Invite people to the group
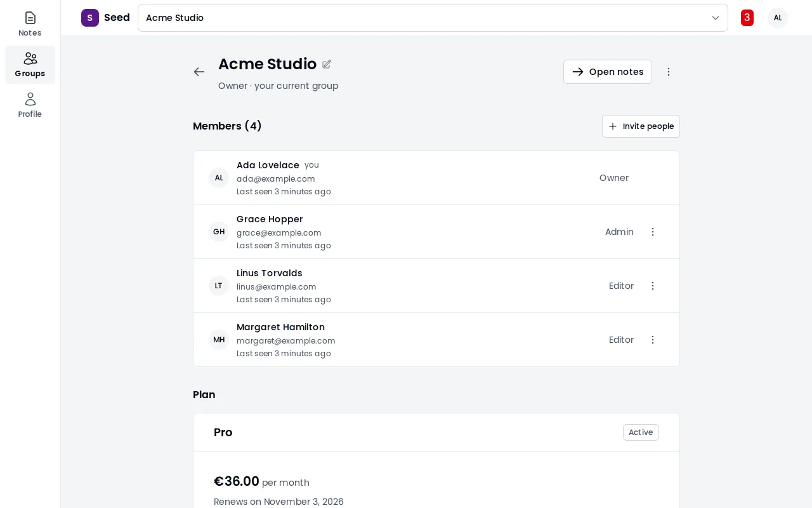The image size is (812, 508). pyautogui.click(x=641, y=126)
